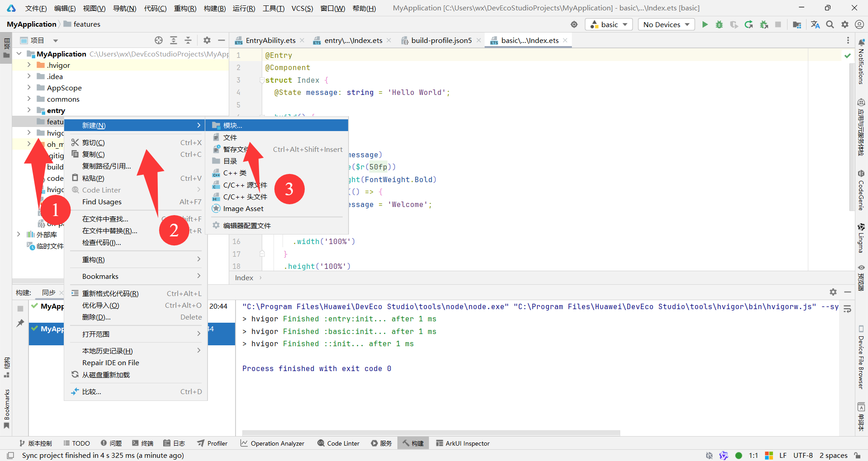Viewport: 868px width, 461px height.
Task: Open project panel options gear
Action: pyautogui.click(x=207, y=40)
